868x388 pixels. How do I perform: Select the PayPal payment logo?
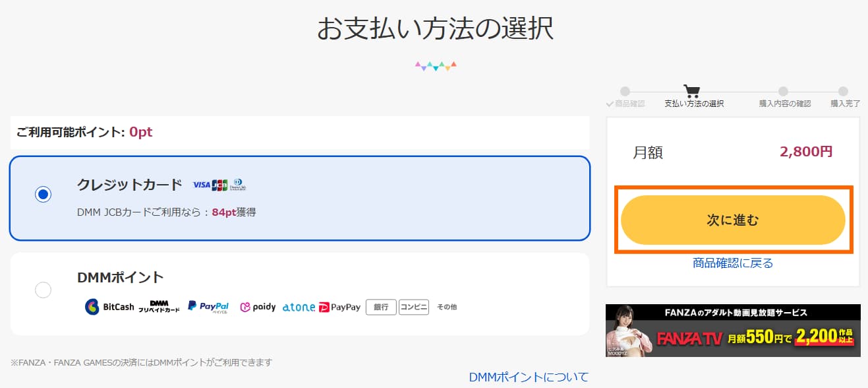tap(208, 306)
